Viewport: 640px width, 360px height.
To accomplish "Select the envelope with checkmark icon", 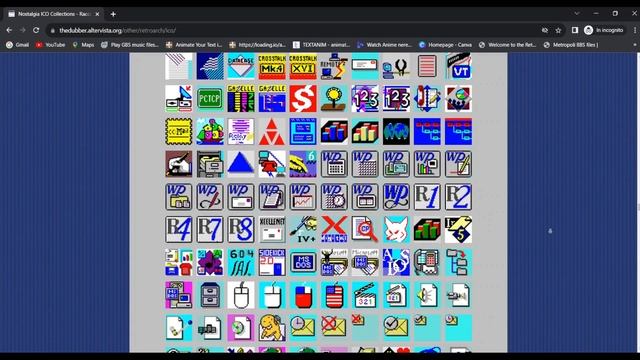I will click(x=396, y=327).
